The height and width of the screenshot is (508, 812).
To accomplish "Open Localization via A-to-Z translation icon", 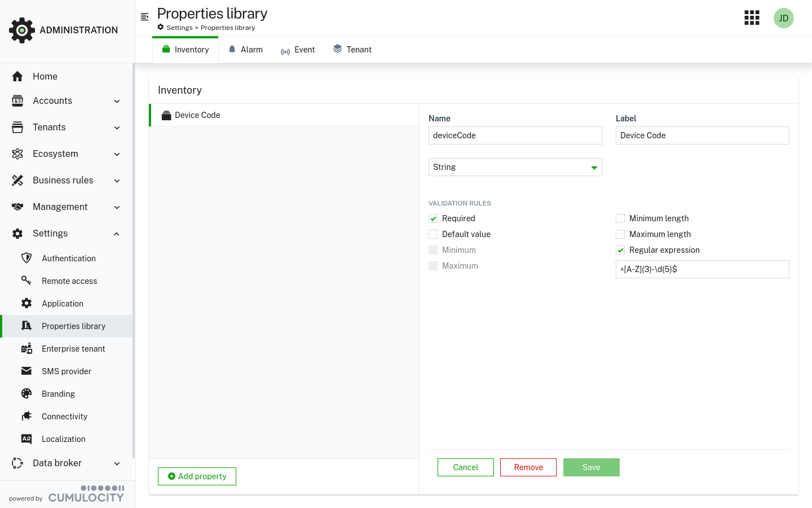I will [x=27, y=439].
